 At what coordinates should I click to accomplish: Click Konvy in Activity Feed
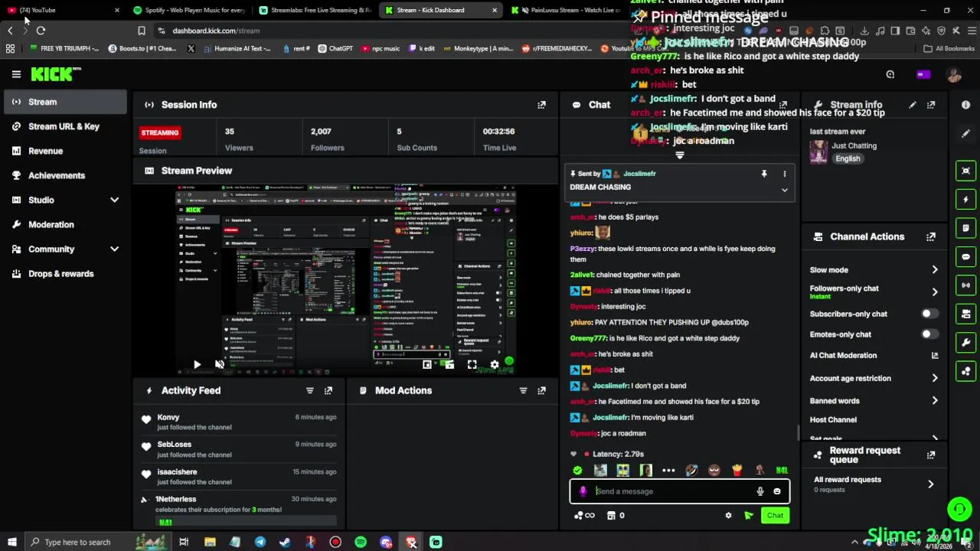[168, 417]
